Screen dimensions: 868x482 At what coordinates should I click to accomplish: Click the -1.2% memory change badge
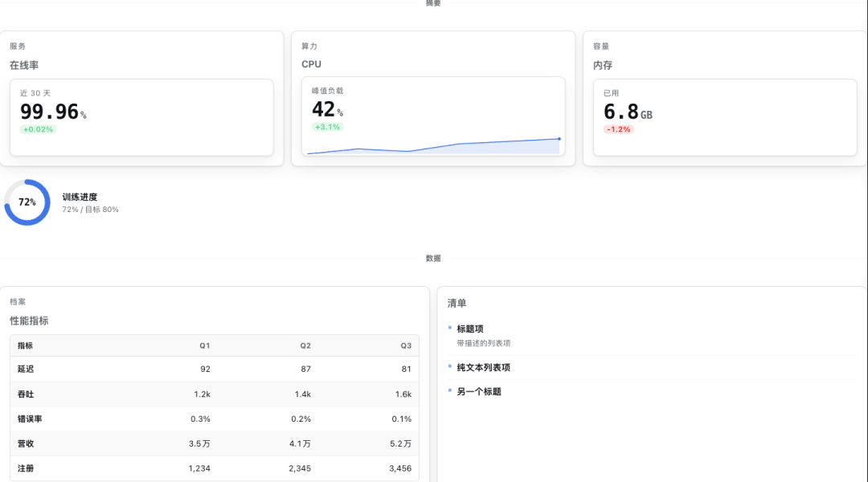click(x=618, y=129)
